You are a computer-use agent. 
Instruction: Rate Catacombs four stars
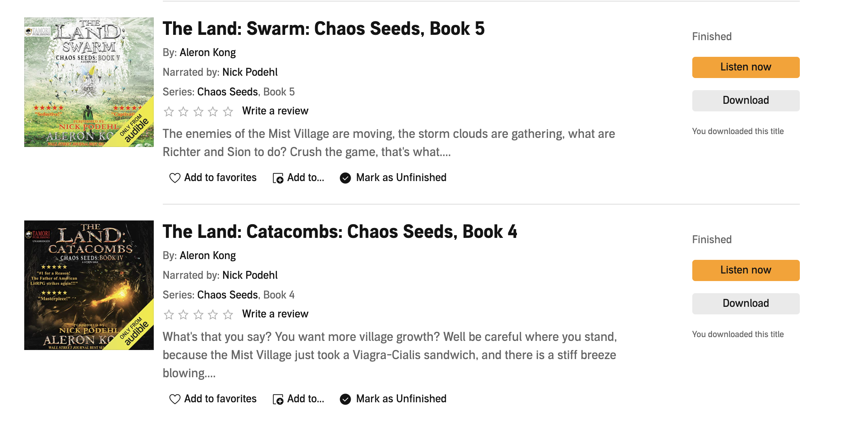click(x=213, y=314)
